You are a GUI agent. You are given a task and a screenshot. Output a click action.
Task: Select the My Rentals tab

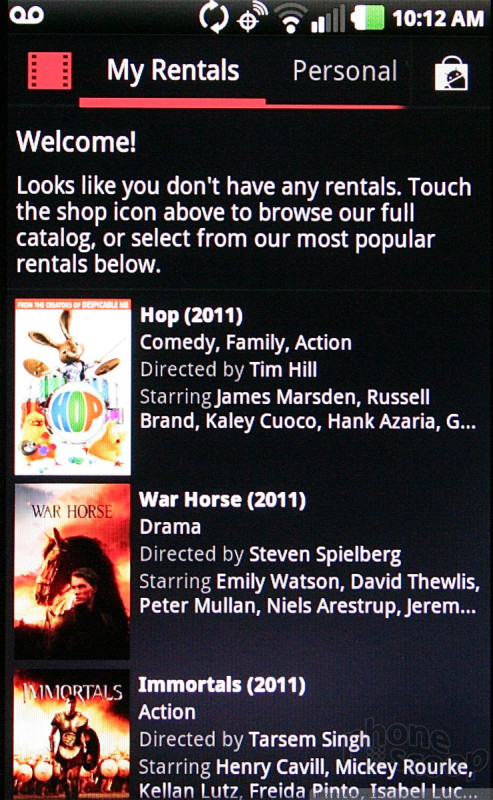click(x=172, y=71)
